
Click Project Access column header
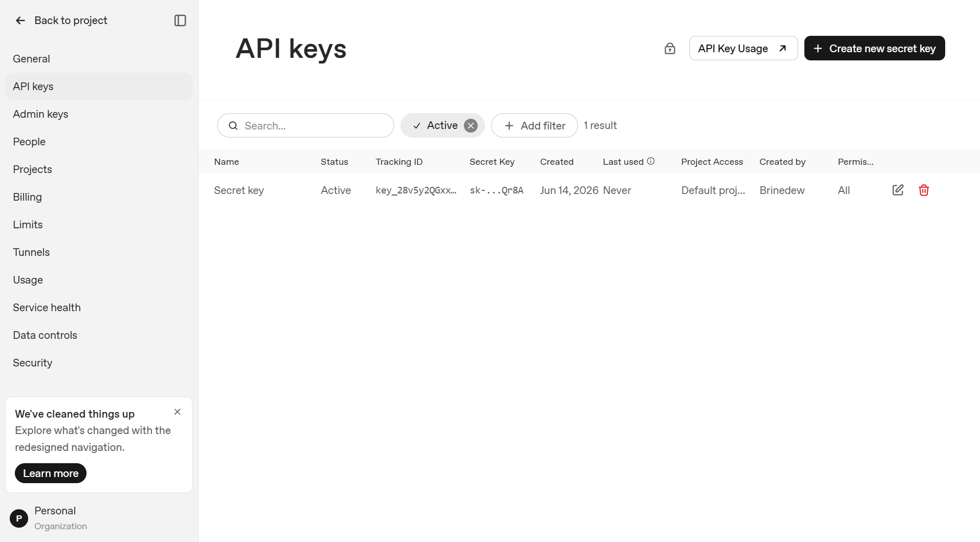pos(712,162)
